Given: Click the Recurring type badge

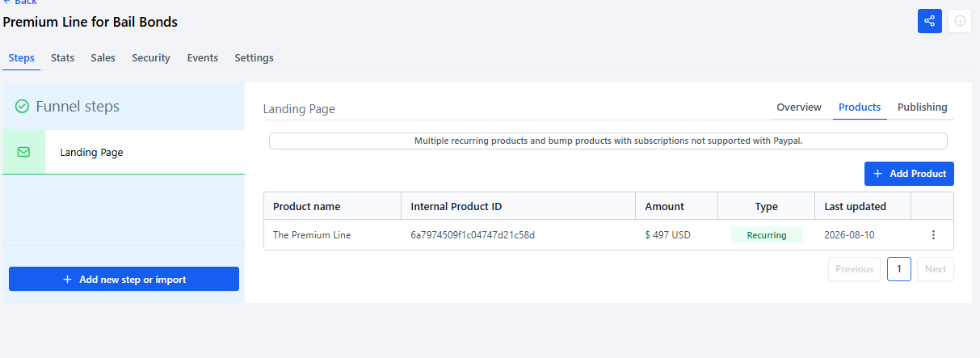Looking at the screenshot, I should click(766, 235).
